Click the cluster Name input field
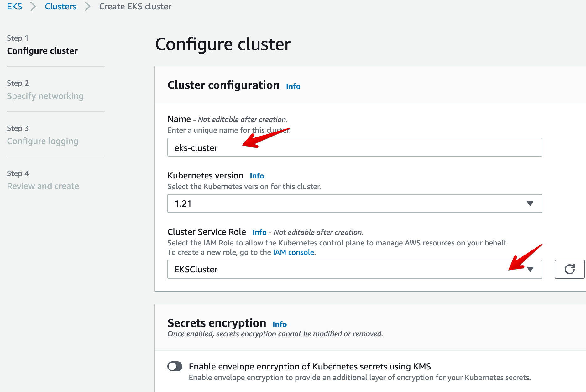 pos(354,147)
